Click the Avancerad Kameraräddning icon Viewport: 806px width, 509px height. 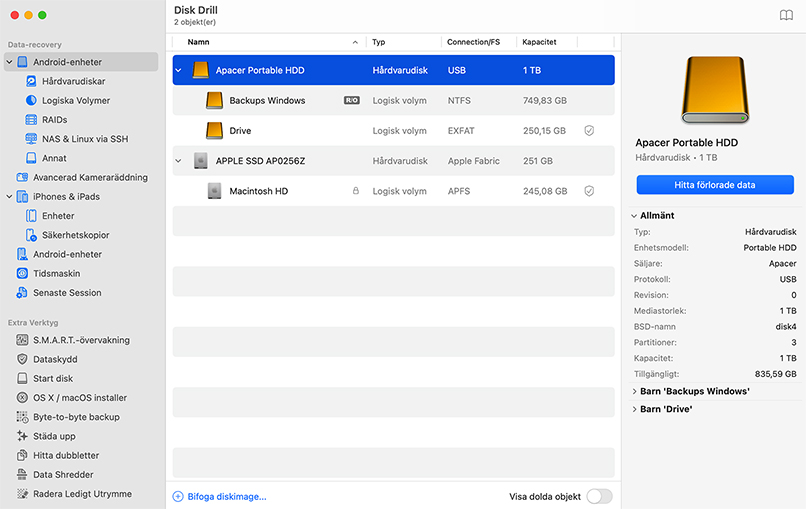(x=22, y=177)
